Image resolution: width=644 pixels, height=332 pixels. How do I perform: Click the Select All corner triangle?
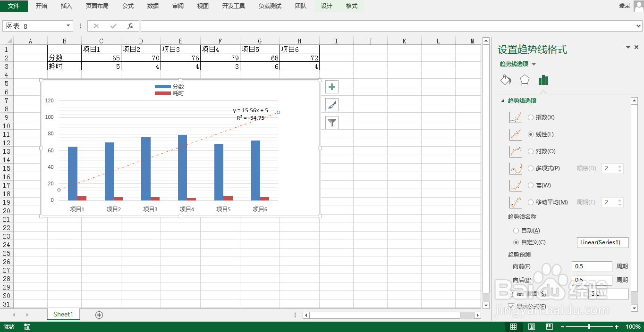(x=9, y=41)
